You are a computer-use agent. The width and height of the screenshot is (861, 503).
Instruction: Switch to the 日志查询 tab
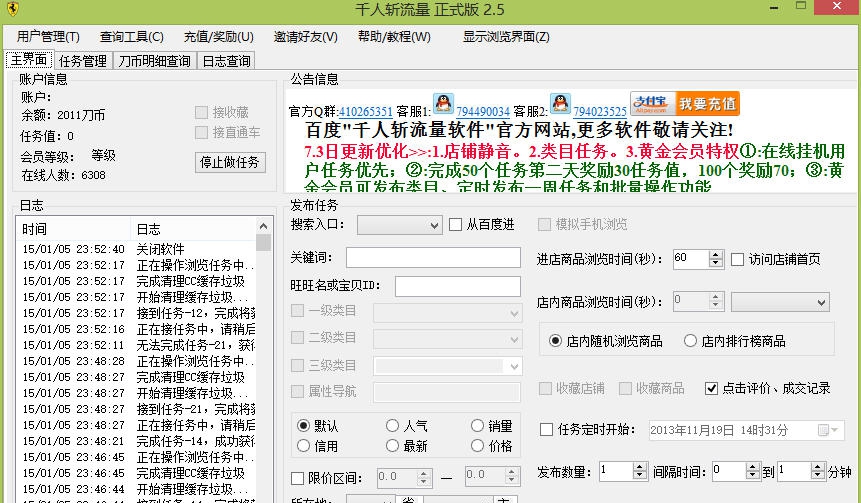[226, 60]
